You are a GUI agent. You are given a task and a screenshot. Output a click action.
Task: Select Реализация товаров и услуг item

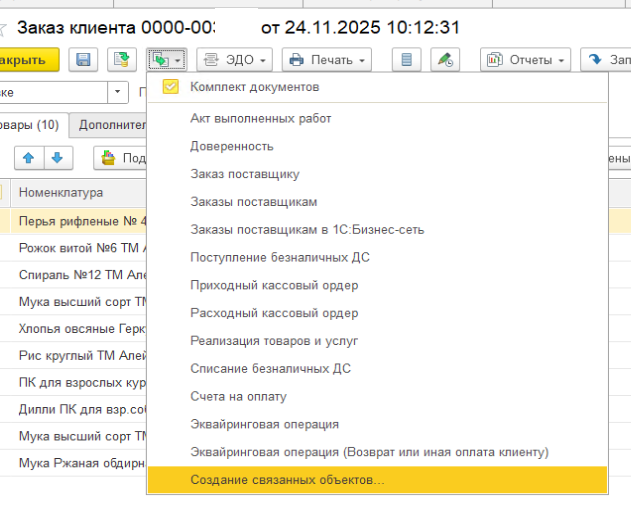(x=377, y=341)
